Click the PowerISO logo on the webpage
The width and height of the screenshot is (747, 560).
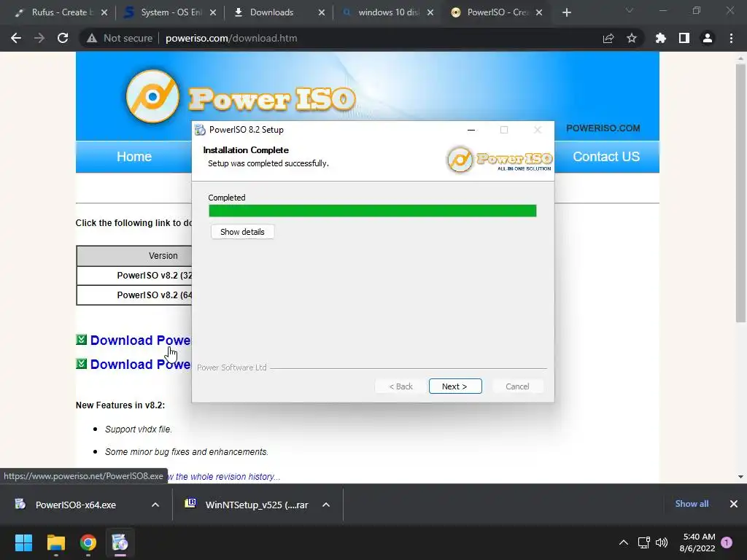coord(241,97)
